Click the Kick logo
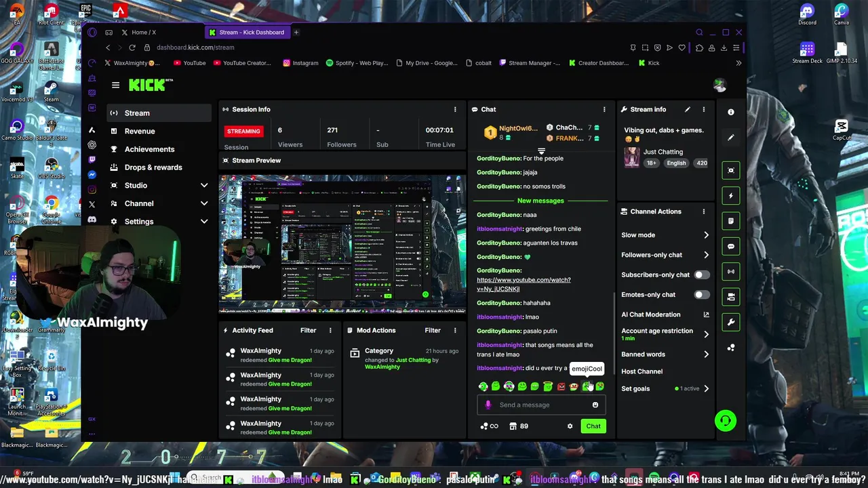Image resolution: width=868 pixels, height=488 pixels. point(151,85)
